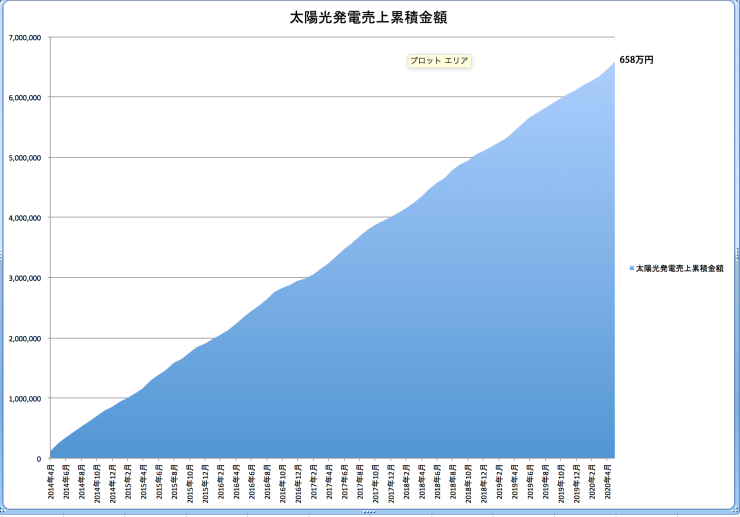The width and height of the screenshot is (740, 517).
Task: Select the blue area data series
Action: point(378,354)
